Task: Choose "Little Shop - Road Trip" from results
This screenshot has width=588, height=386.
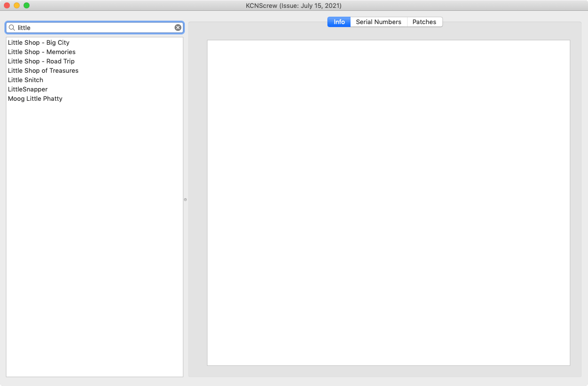Action: (41, 61)
